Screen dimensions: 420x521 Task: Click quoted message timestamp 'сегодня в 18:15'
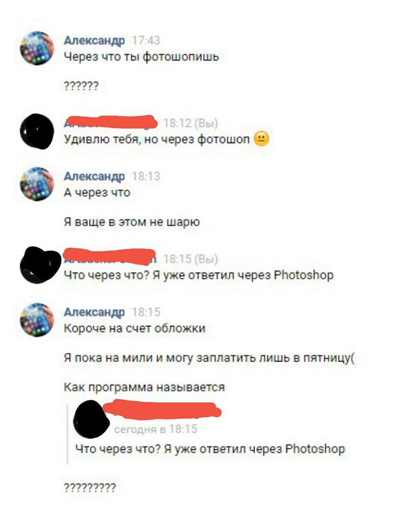[156, 429]
